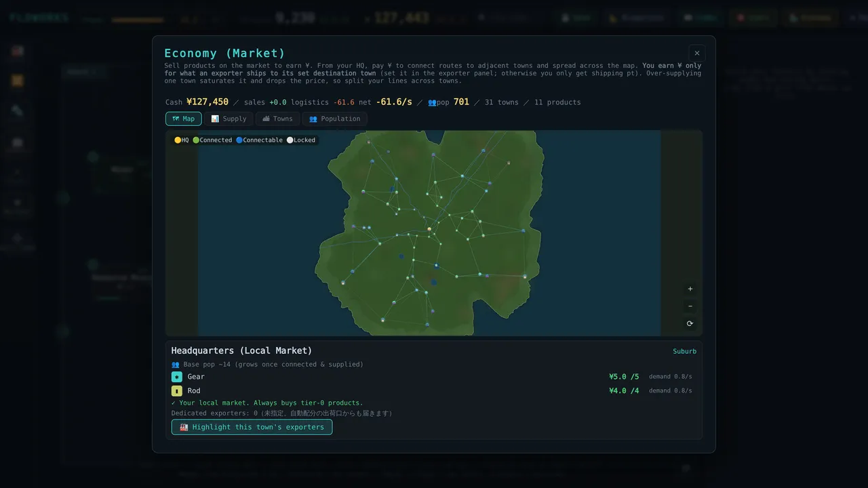Open the Towns tab

pos(277,119)
